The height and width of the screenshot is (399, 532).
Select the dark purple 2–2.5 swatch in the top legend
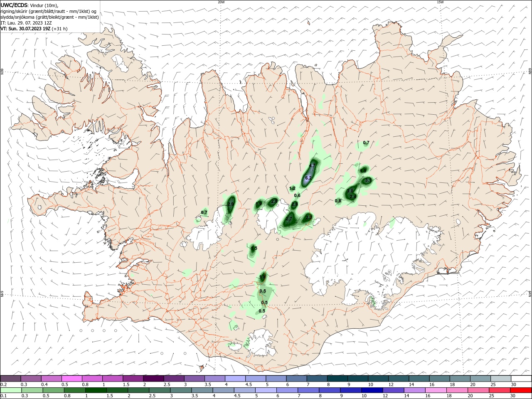(153, 379)
